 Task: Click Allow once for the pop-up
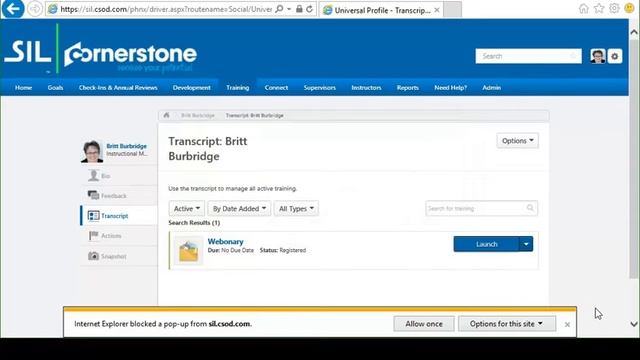pyautogui.click(x=424, y=324)
